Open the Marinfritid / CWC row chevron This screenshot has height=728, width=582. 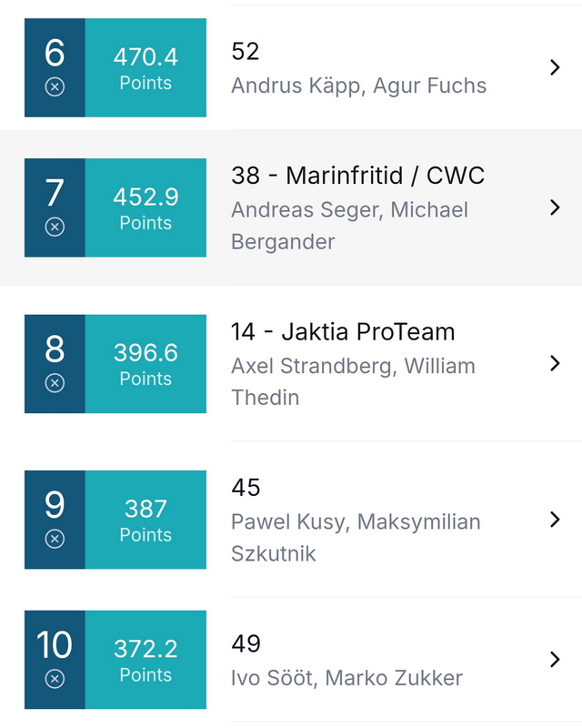coord(555,207)
